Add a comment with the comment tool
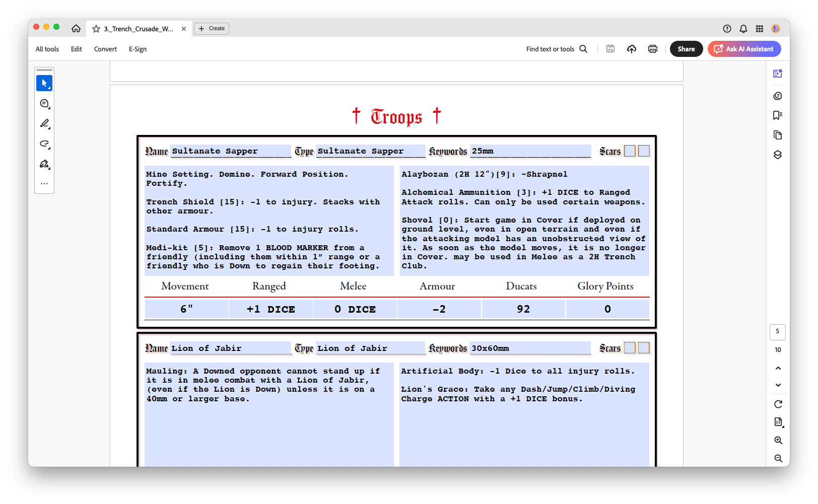Screen dimensions: 818x504 click(44, 104)
